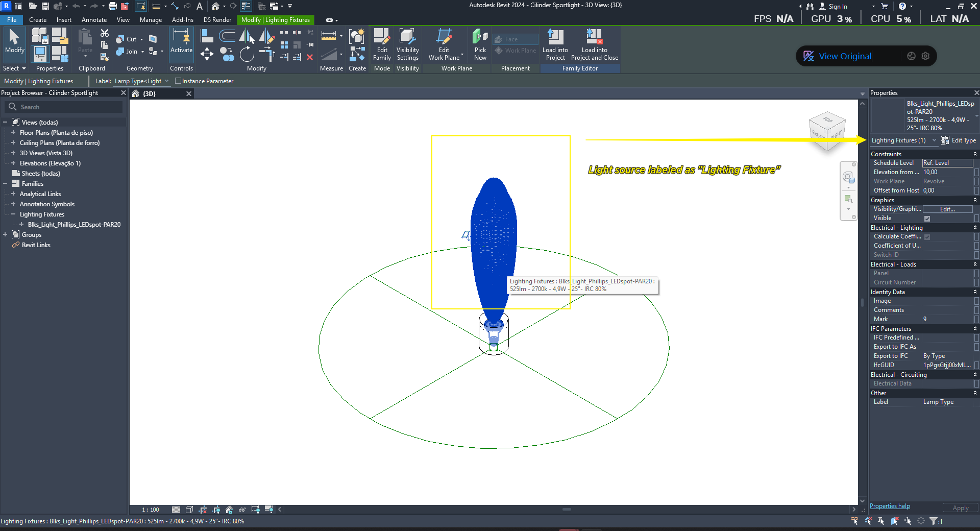Image resolution: width=980 pixels, height=531 pixels.
Task: Click the Mark parameter associate box
Action: click(976, 319)
